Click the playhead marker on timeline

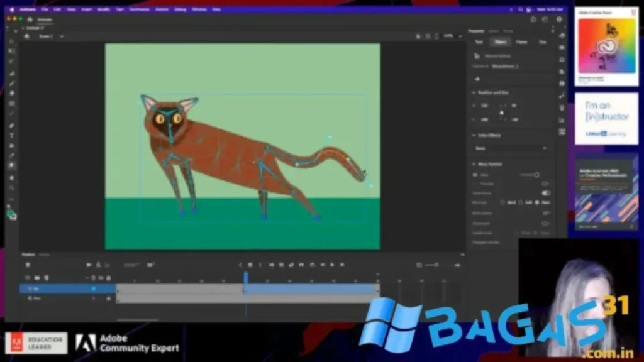point(245,275)
